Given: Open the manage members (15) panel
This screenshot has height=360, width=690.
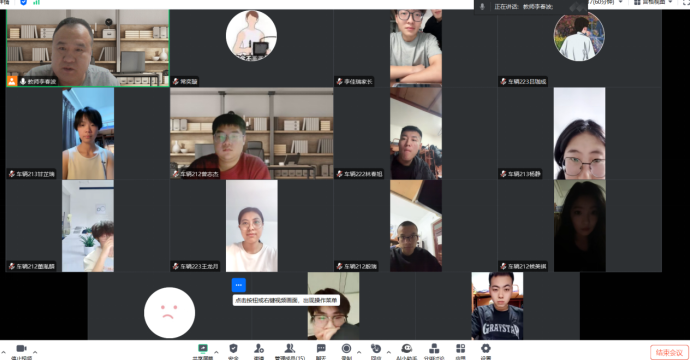Looking at the screenshot, I should click(290, 349).
